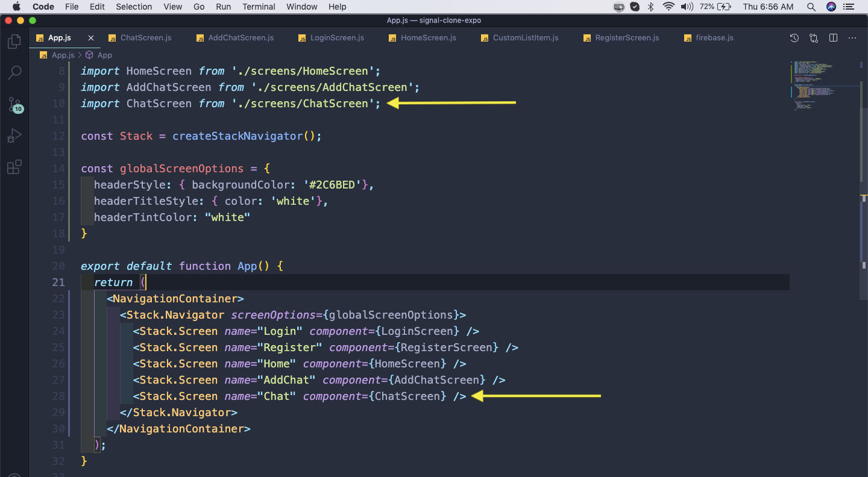868x477 pixels.
Task: Open the Run and Debug view
Action: pyautogui.click(x=14, y=136)
